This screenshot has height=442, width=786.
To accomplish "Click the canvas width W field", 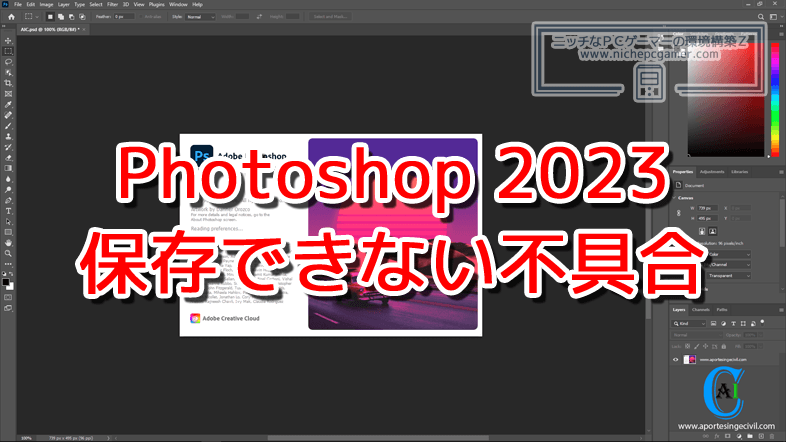I will pos(707,208).
